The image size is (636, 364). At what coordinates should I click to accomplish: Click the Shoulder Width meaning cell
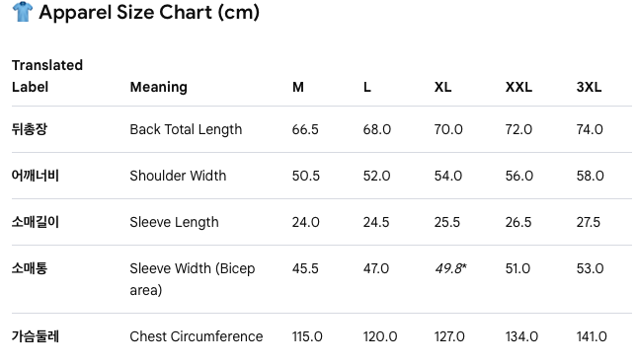tap(178, 176)
